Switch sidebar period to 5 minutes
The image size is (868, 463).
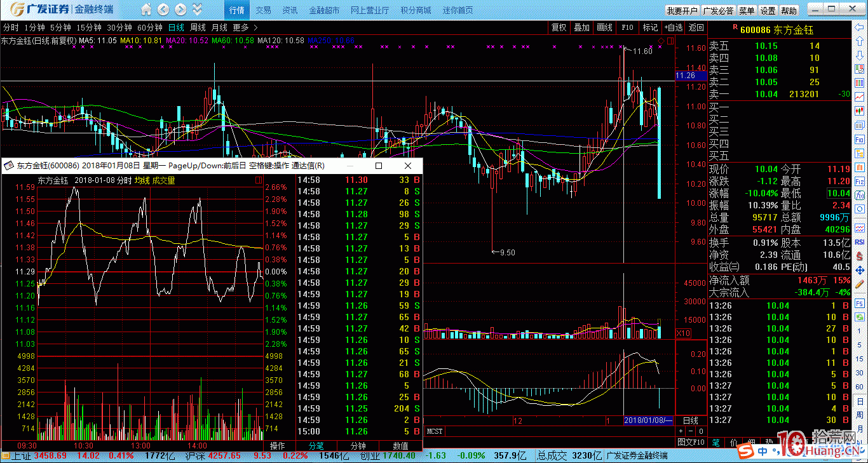tap(859, 345)
